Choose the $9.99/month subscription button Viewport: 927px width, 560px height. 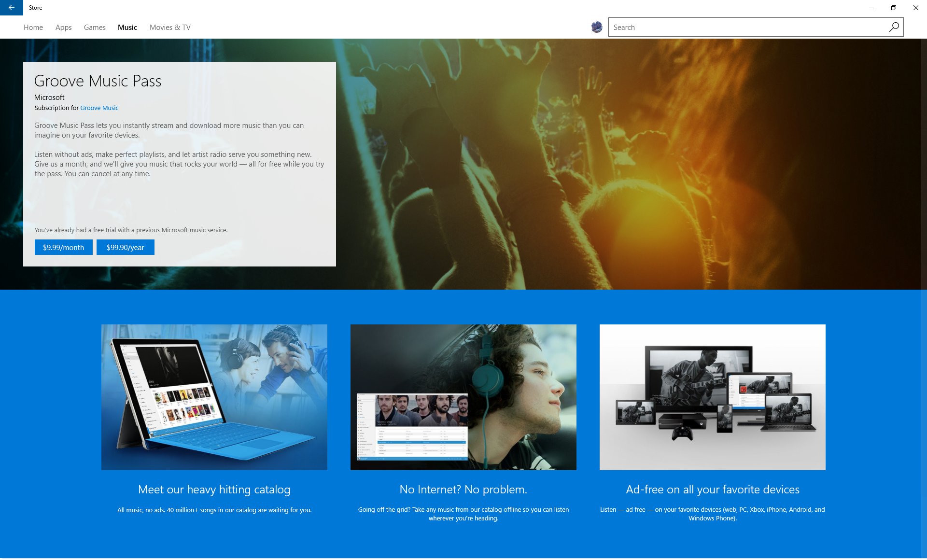pos(64,247)
